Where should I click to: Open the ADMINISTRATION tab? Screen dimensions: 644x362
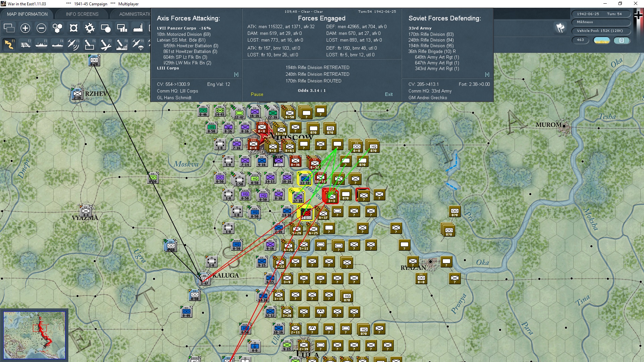[134, 14]
